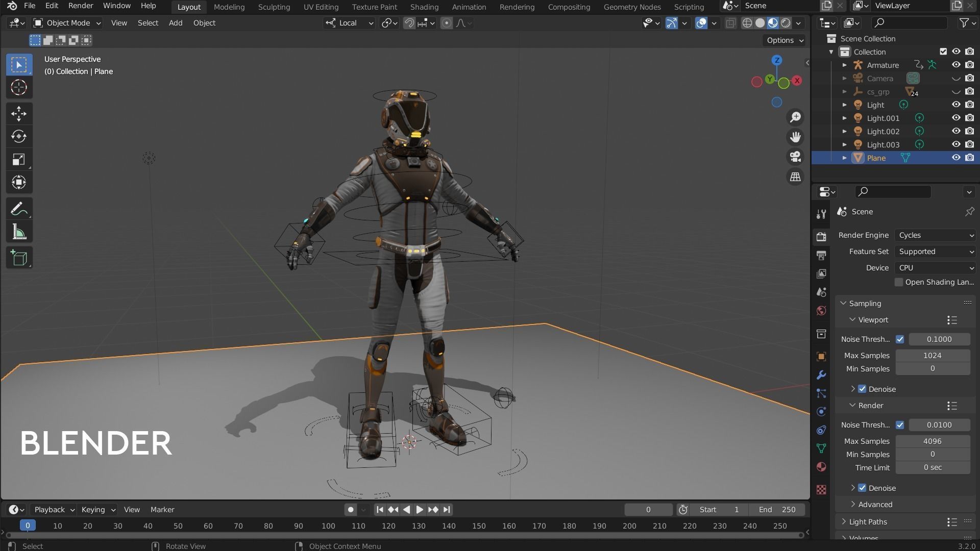Open the Physics properties tab
980x551 pixels.
click(x=821, y=412)
